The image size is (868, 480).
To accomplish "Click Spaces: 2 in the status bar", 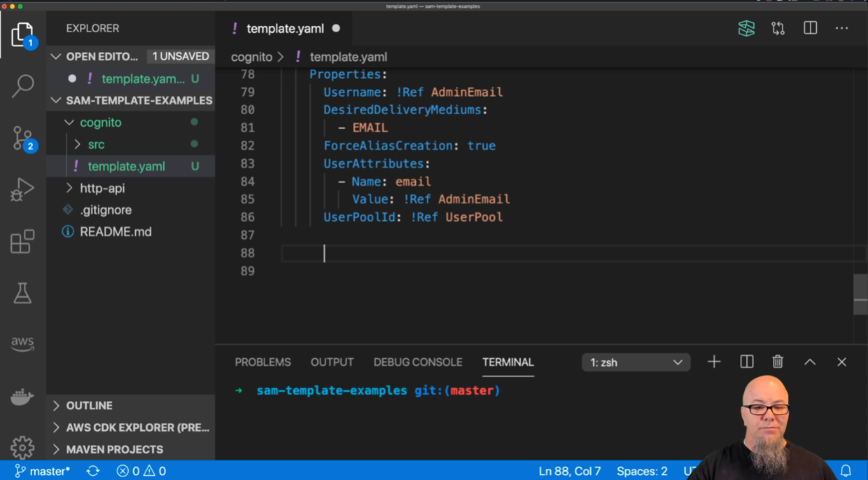I will click(x=641, y=470).
